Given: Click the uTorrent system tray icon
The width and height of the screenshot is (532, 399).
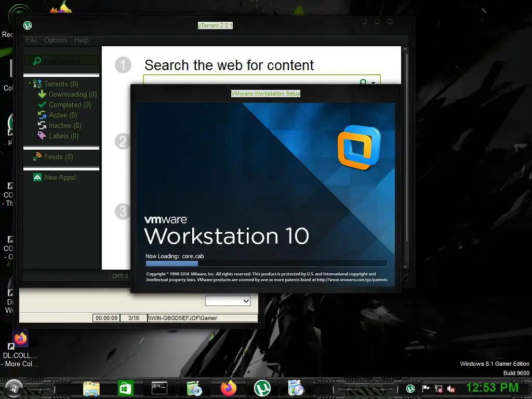Looking at the screenshot, I should click(x=410, y=389).
